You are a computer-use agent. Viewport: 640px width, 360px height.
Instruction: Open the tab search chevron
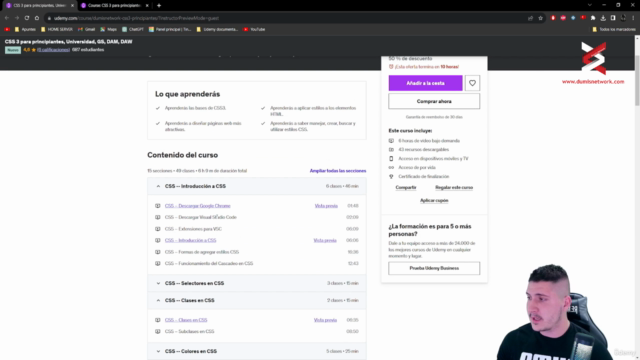[x=589, y=5]
